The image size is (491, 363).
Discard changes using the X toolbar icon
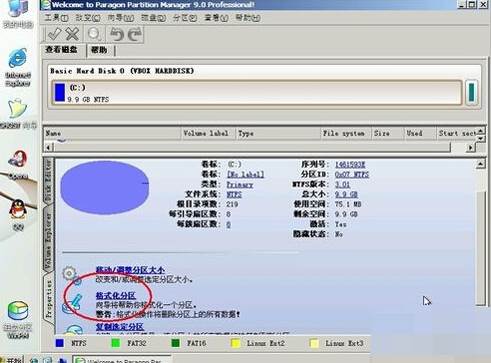pos(72,34)
